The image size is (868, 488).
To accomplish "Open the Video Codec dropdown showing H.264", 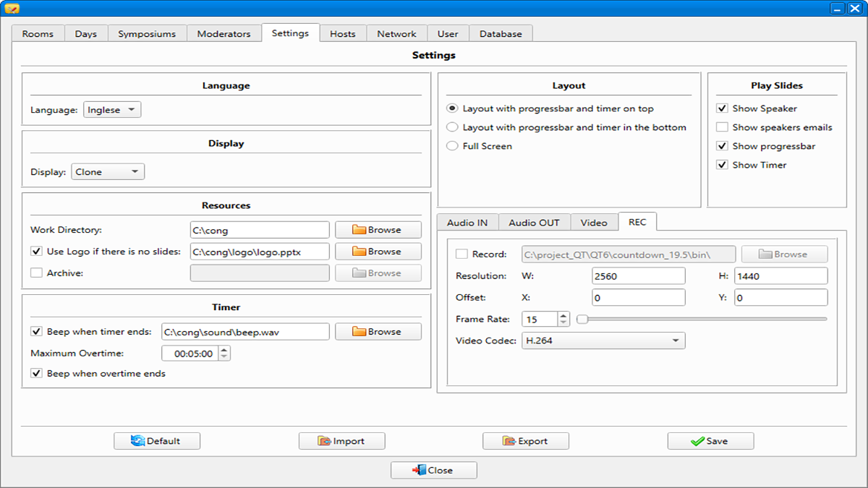I will [x=603, y=341].
